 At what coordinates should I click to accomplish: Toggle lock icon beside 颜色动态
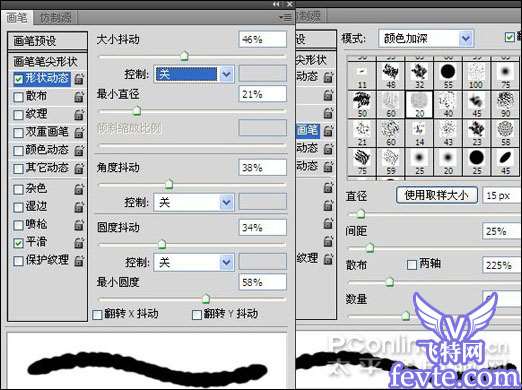(x=79, y=150)
